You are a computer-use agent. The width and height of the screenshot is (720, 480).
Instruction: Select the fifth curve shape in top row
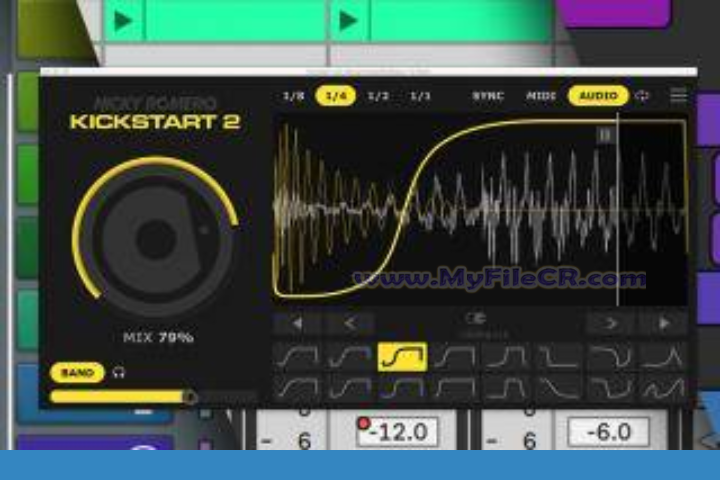pos(507,356)
